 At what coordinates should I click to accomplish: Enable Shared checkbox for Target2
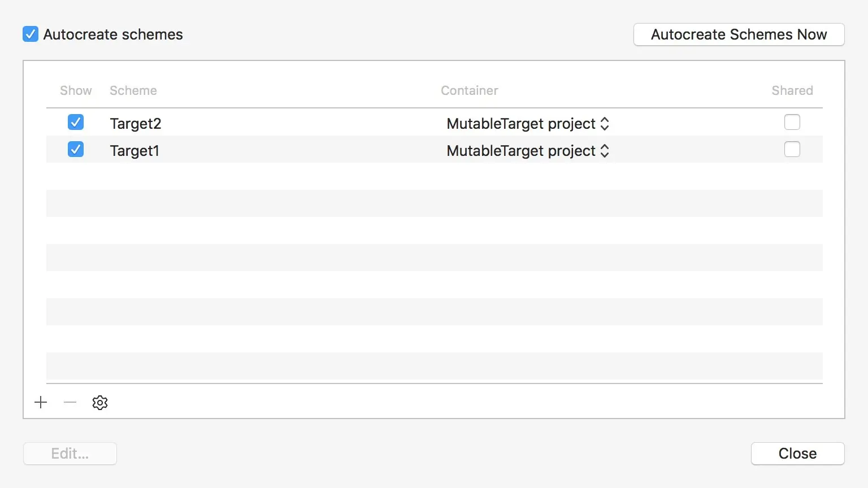(x=792, y=122)
